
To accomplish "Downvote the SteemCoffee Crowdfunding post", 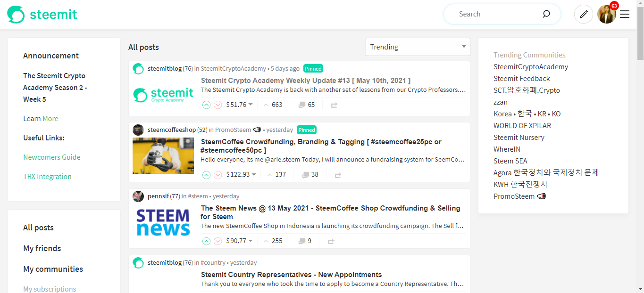I will pyautogui.click(x=218, y=175).
